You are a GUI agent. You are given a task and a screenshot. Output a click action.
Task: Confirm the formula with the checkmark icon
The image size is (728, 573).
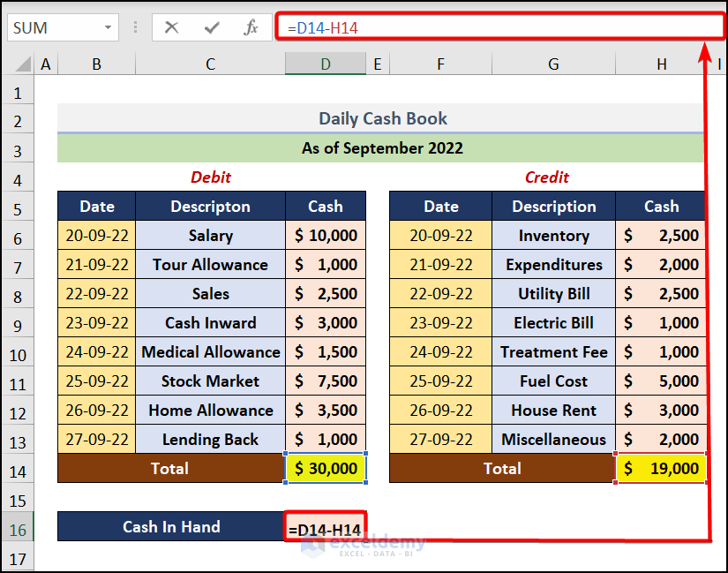tap(212, 27)
